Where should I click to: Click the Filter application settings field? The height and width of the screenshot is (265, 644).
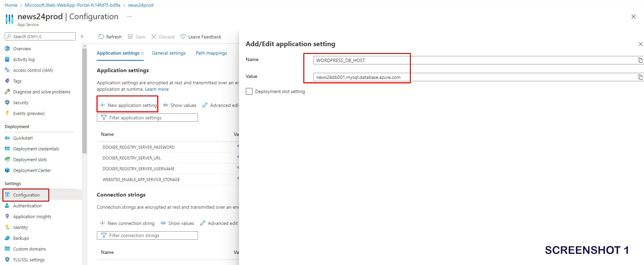pyautogui.click(x=147, y=118)
